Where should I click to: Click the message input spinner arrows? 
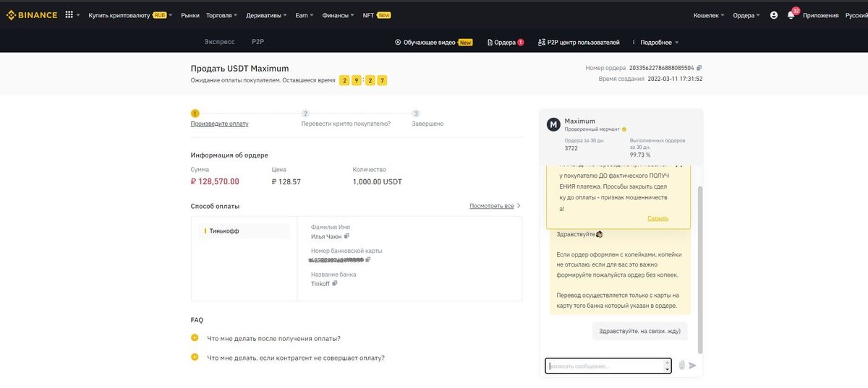(667, 366)
